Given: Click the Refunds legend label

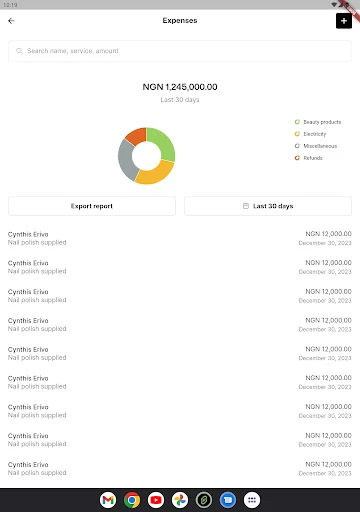Looking at the screenshot, I should 313,158.
